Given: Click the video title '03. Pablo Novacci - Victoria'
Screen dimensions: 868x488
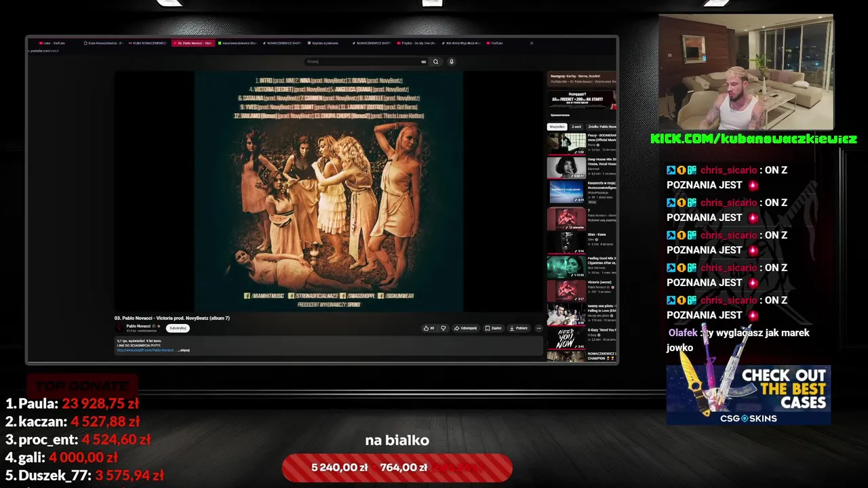Looking at the screenshot, I should click(172, 318).
